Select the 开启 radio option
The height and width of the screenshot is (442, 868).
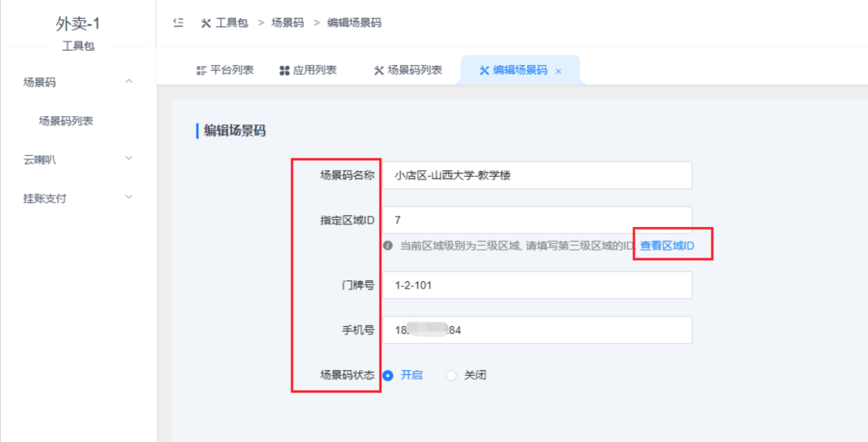tap(388, 375)
